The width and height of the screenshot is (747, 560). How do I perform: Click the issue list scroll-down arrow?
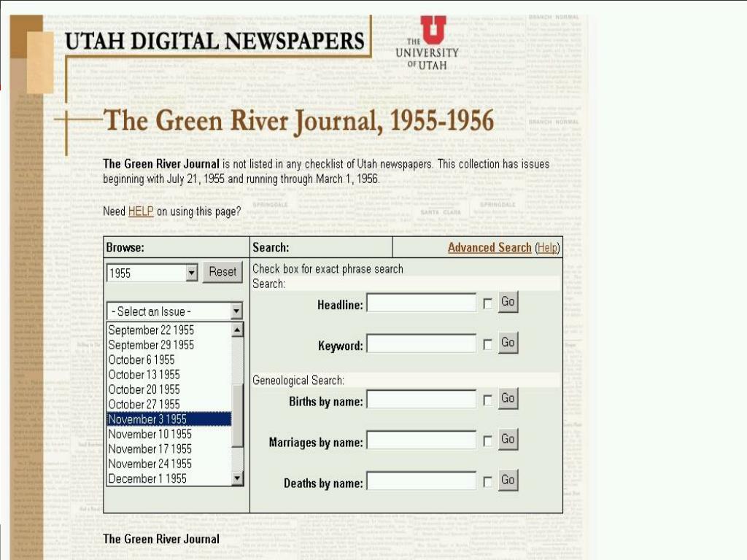pyautogui.click(x=237, y=478)
